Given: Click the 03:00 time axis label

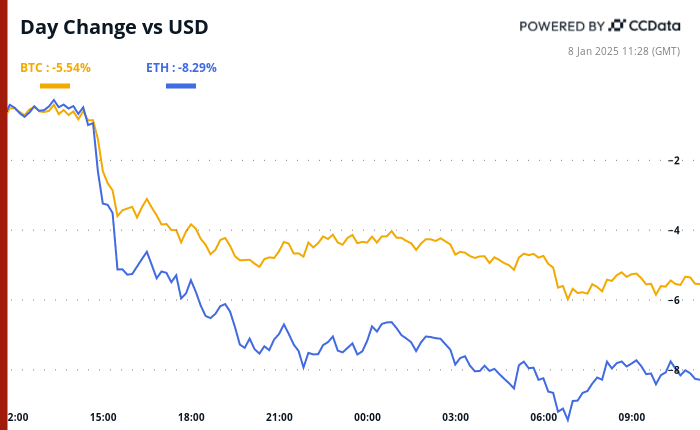Looking at the screenshot, I should tap(455, 417).
